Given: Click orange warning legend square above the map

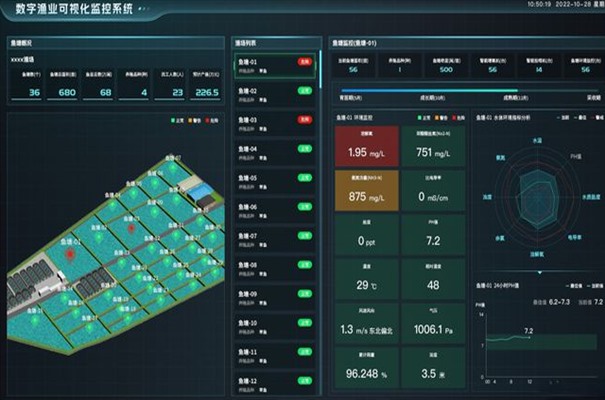Looking at the screenshot, I should (x=190, y=120).
